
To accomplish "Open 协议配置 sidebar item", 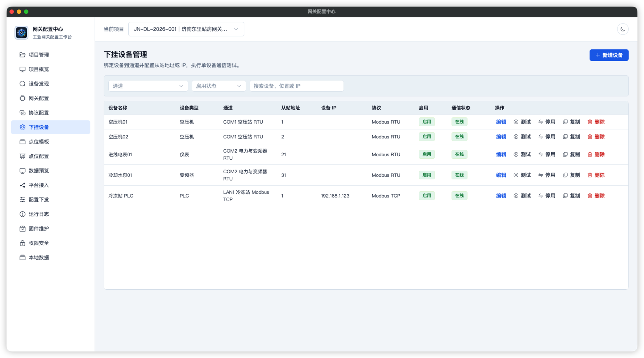I will [x=50, y=113].
